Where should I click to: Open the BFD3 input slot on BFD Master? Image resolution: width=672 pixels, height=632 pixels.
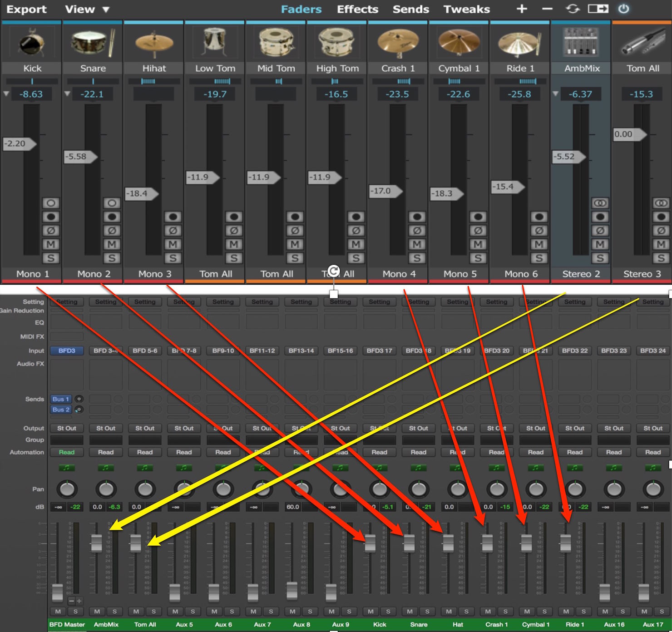point(67,351)
